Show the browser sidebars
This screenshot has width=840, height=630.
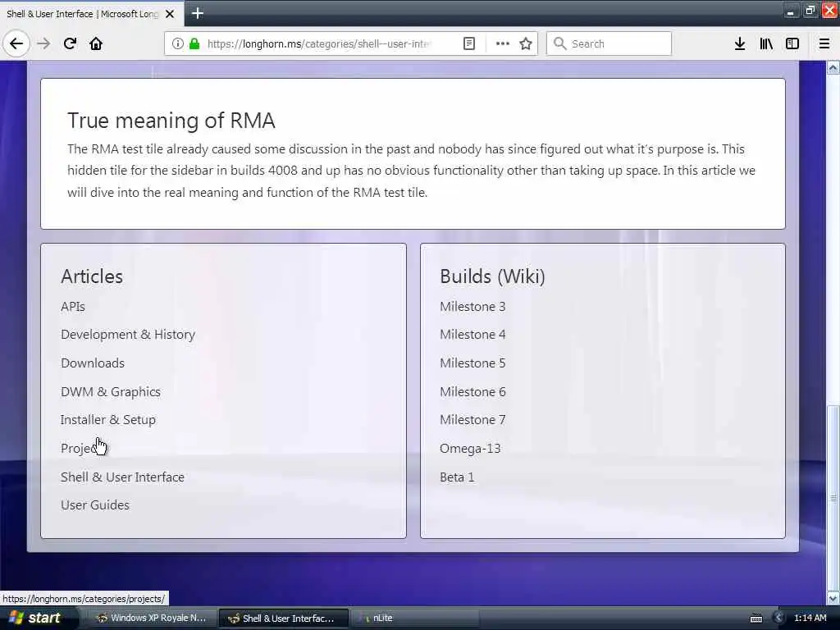pos(792,43)
